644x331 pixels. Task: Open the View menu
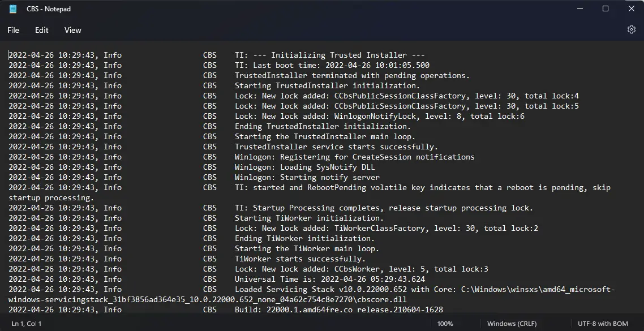tap(72, 30)
